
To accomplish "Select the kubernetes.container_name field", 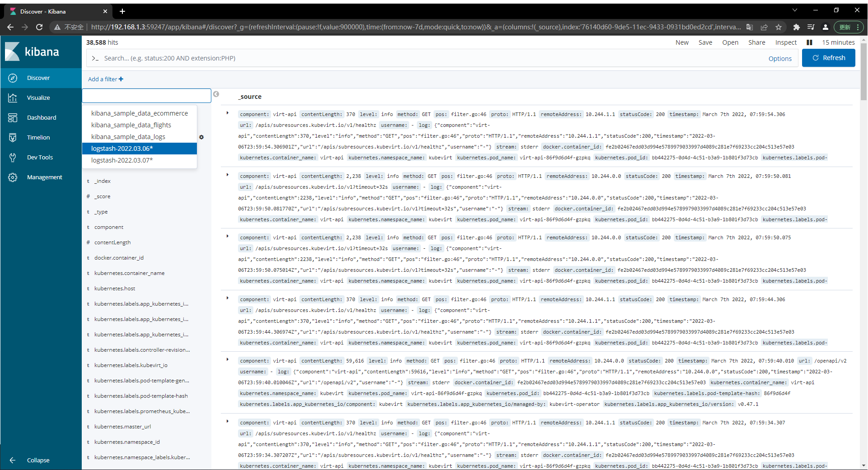I will coord(129,273).
